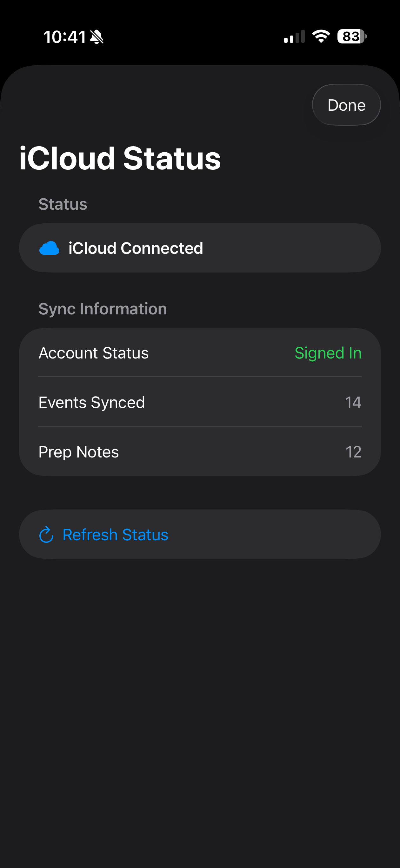Screen dimensions: 400x868
Task: Tap the Events Synced count 14
Action: [x=353, y=402]
